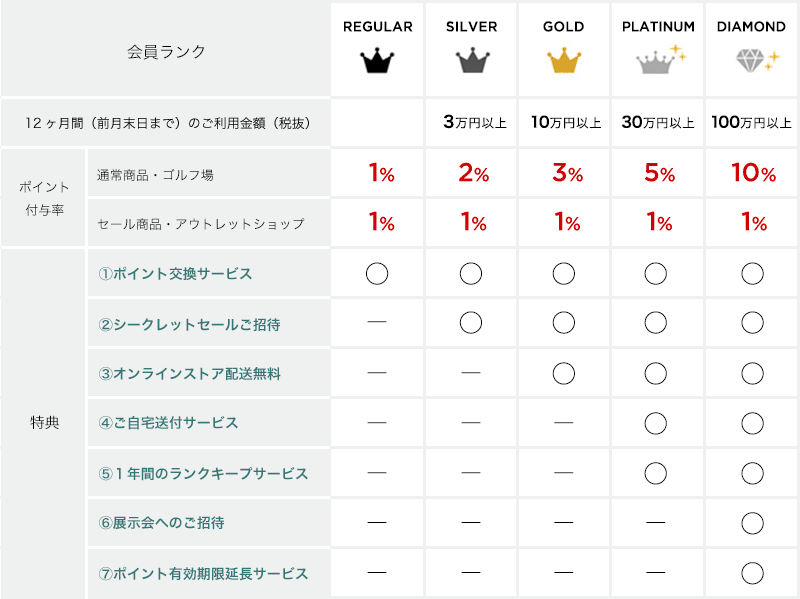Click the PLATINUM sparkling crown icon
This screenshot has width=800, height=599.
pos(661,59)
